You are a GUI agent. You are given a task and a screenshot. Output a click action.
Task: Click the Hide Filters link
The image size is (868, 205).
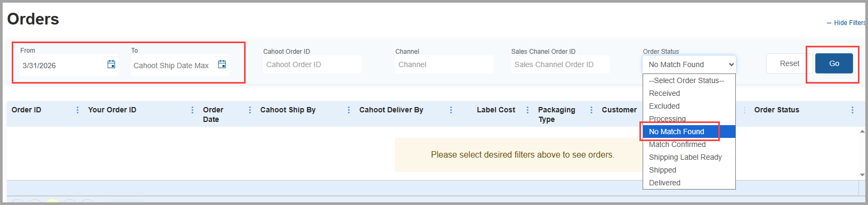tap(847, 23)
